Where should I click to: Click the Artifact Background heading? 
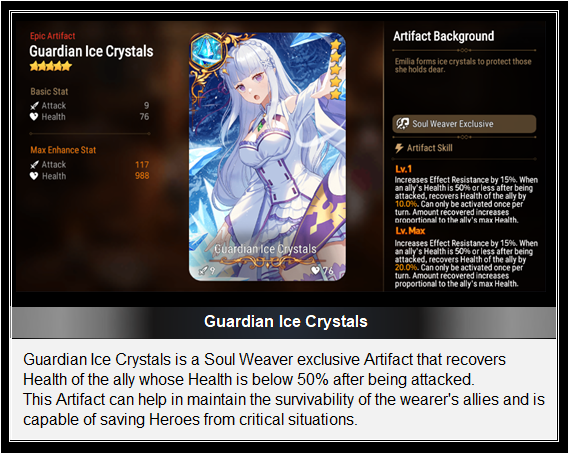[x=443, y=36]
